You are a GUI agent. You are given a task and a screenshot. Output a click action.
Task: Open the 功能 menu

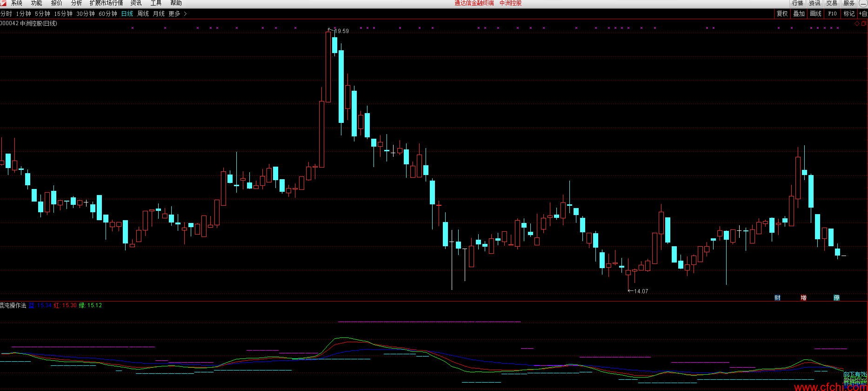click(x=37, y=3)
